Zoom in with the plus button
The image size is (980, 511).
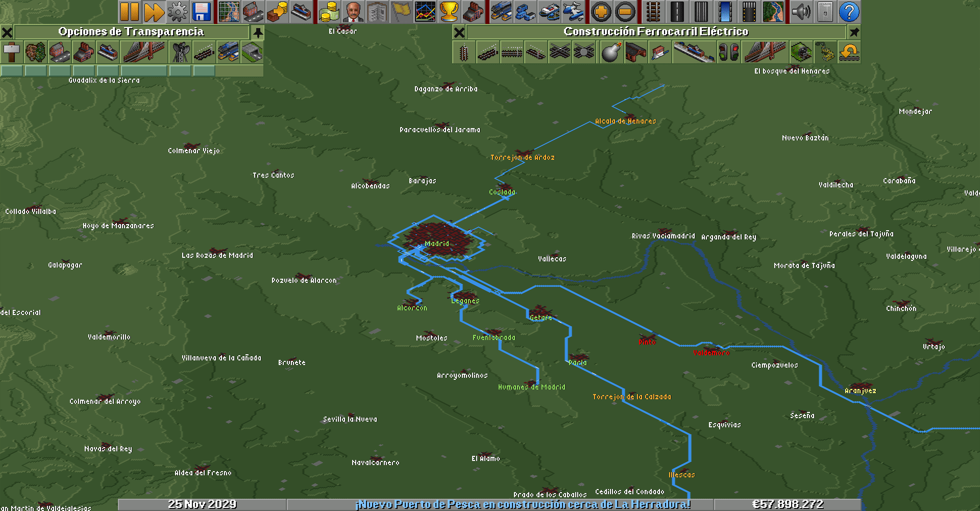click(x=601, y=12)
